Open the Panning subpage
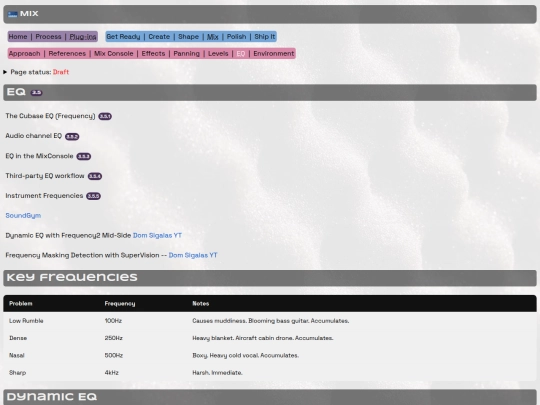 point(186,54)
